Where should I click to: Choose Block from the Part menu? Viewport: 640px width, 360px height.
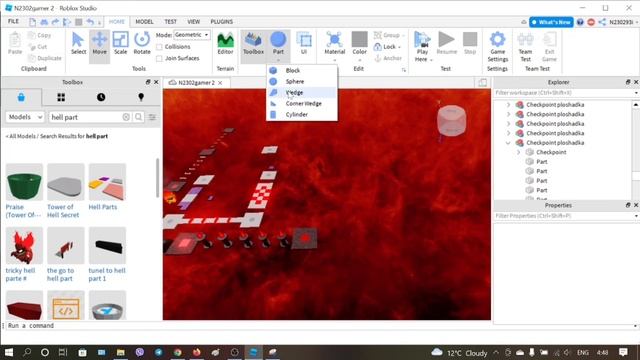(302, 71)
